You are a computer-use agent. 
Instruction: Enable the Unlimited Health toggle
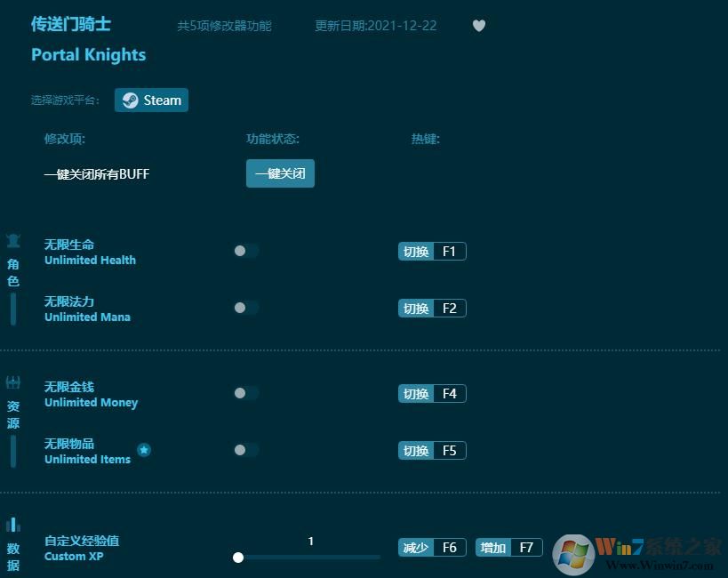(246, 251)
